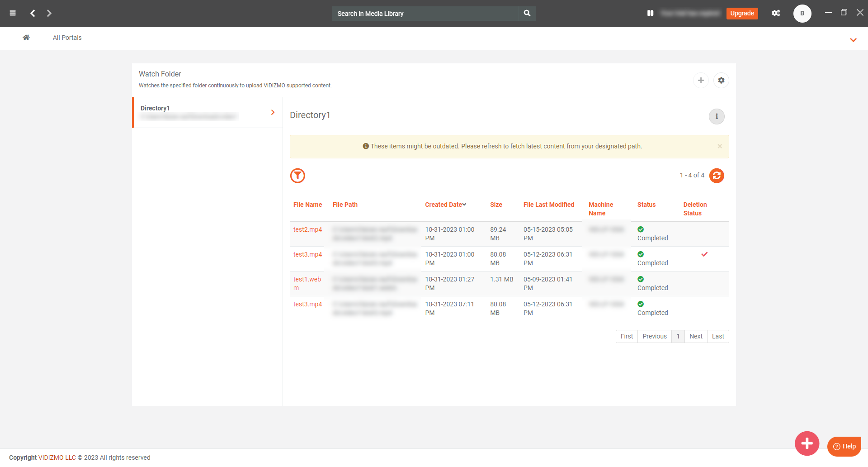The image size is (868, 467).
Task: Click the Next pagination button
Action: [696, 336]
